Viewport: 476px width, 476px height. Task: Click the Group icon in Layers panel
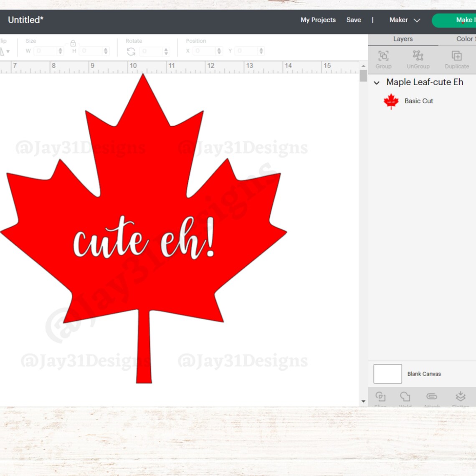click(x=383, y=56)
